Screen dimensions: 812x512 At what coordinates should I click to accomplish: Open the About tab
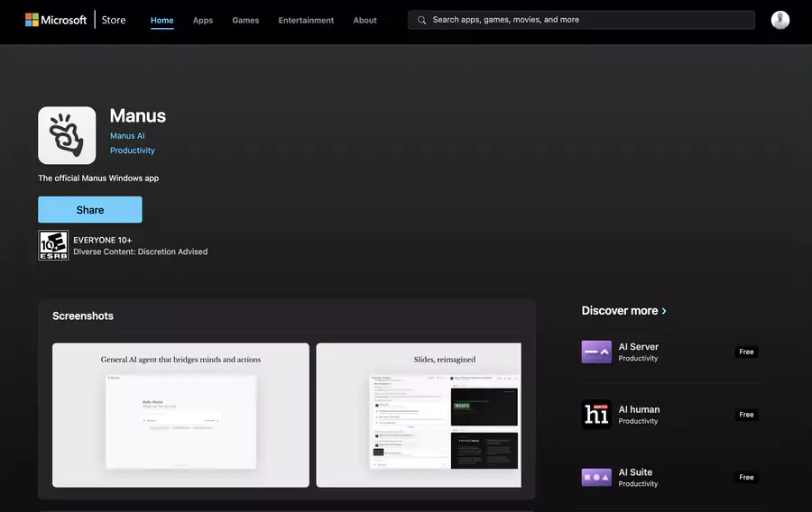(x=365, y=20)
